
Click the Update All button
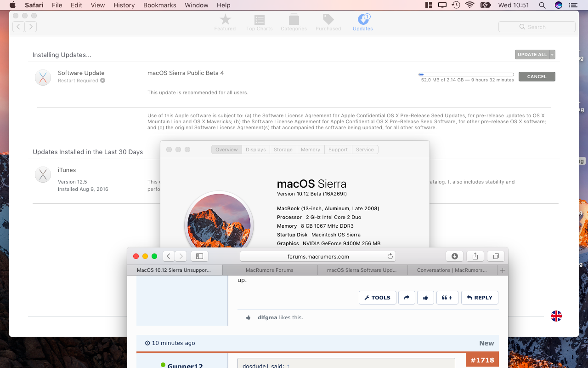coord(532,54)
